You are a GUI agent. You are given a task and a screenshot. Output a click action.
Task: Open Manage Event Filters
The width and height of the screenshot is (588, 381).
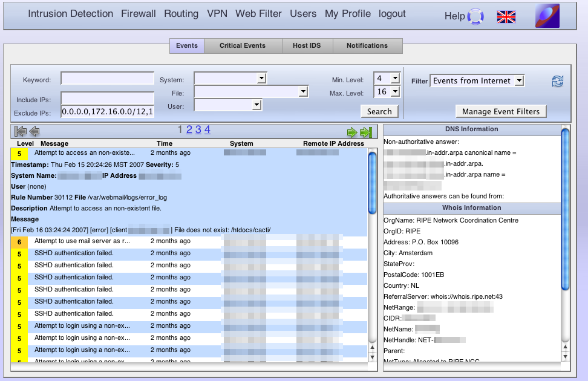pos(501,111)
